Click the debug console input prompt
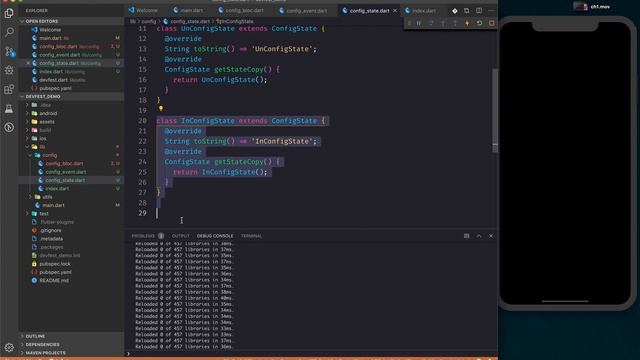This screenshot has width=640, height=360. 310,353
